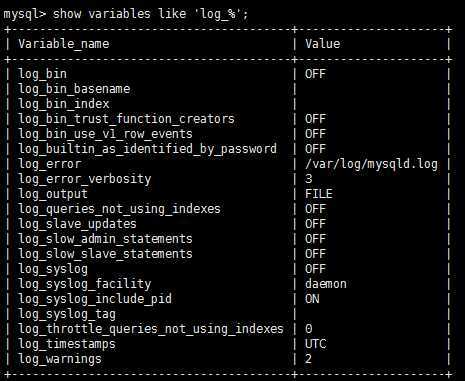Select log_builtin_as_identified_by_password text
The width and height of the screenshot is (465, 381).
point(147,149)
